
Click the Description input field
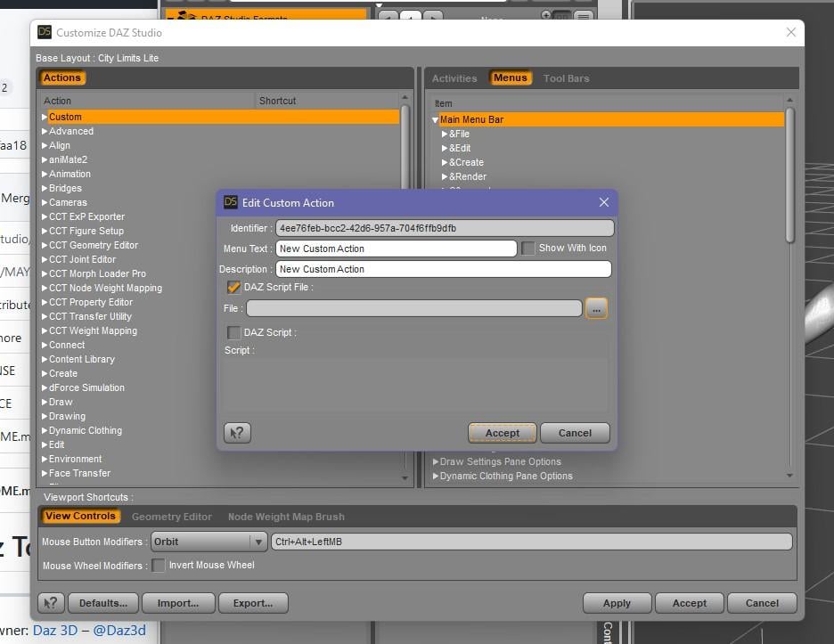443,269
